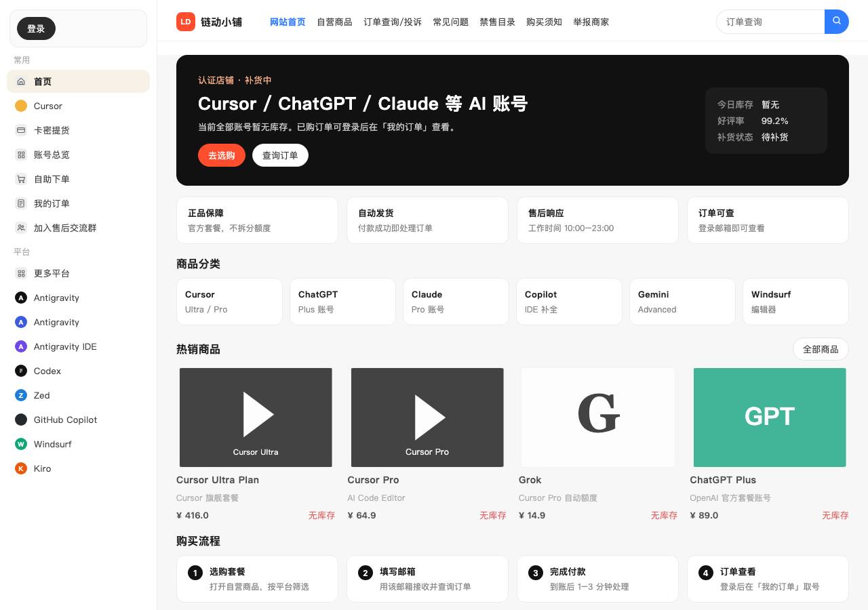Focus the 订单查询 search field

771,22
